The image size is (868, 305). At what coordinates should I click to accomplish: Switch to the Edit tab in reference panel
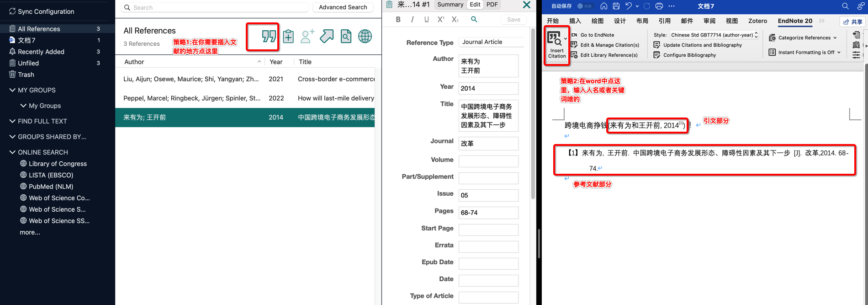pyautogui.click(x=475, y=5)
